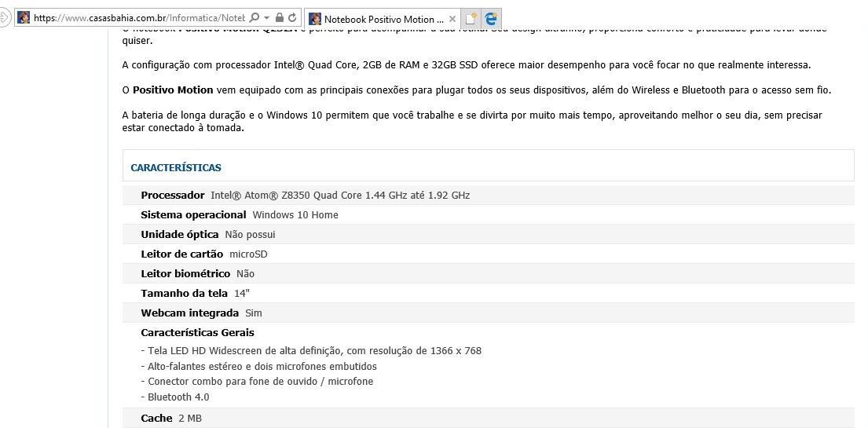
Task: Click the bold Positivo Motion text in description
Action: click(173, 90)
